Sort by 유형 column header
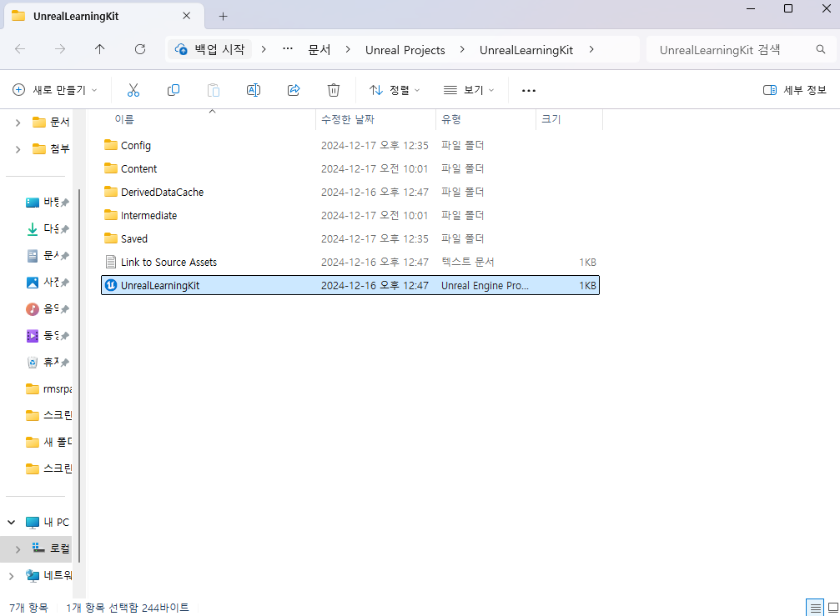Viewport: 840px width, 616px height. [485, 119]
